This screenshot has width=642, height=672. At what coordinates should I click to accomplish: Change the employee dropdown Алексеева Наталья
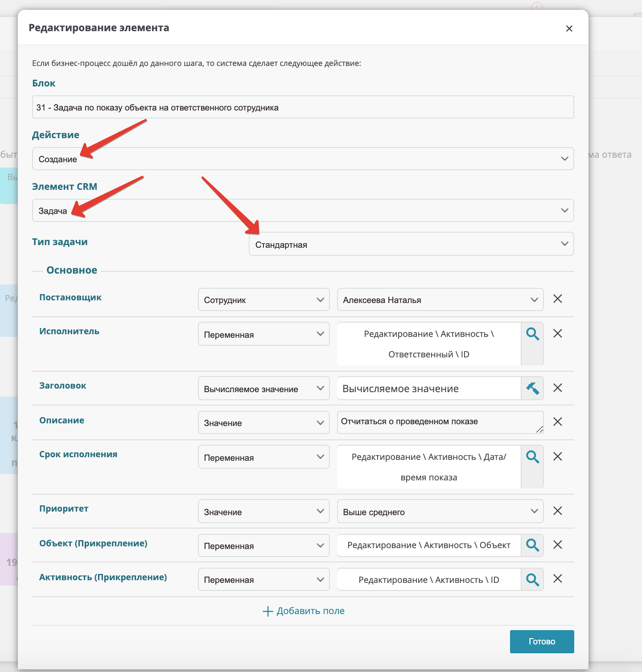point(440,299)
